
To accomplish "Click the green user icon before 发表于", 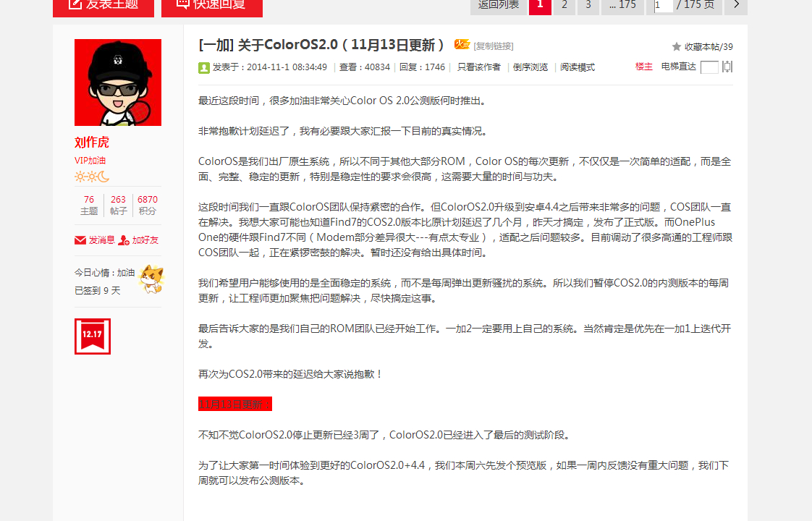I will click(204, 67).
